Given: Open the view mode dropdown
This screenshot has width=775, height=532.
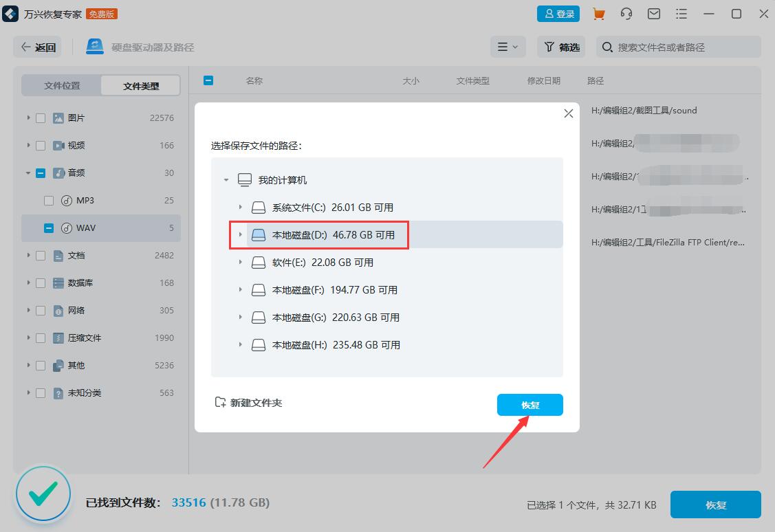Looking at the screenshot, I should pos(507,47).
